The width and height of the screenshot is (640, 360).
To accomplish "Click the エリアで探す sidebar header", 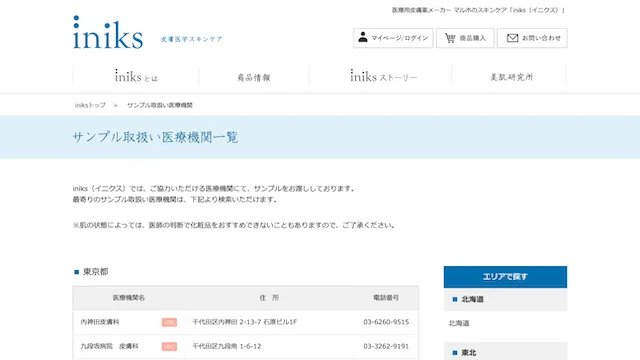I will 505,277.
